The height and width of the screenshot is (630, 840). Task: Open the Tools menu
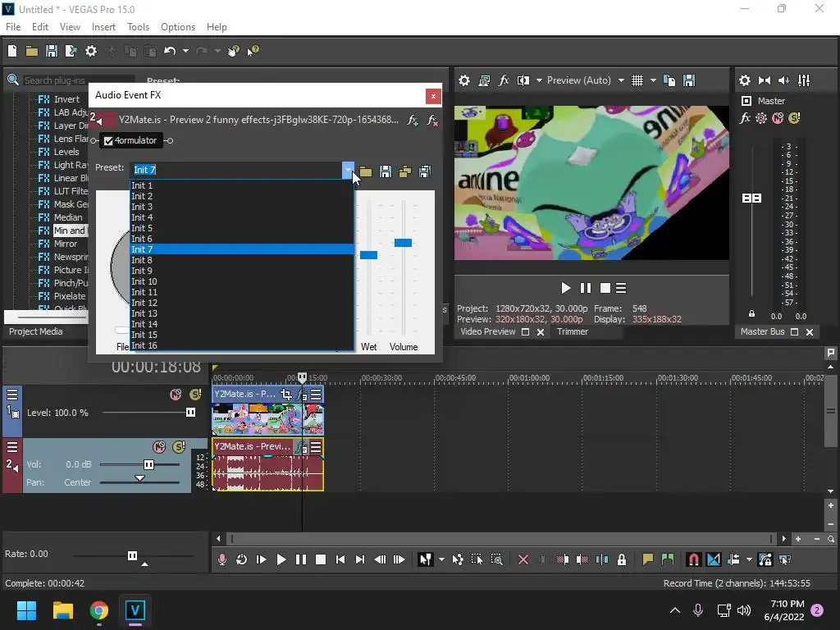click(x=138, y=27)
